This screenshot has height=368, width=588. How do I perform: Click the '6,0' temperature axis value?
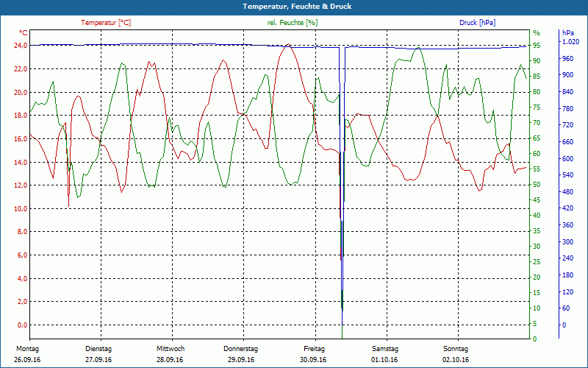pos(22,255)
